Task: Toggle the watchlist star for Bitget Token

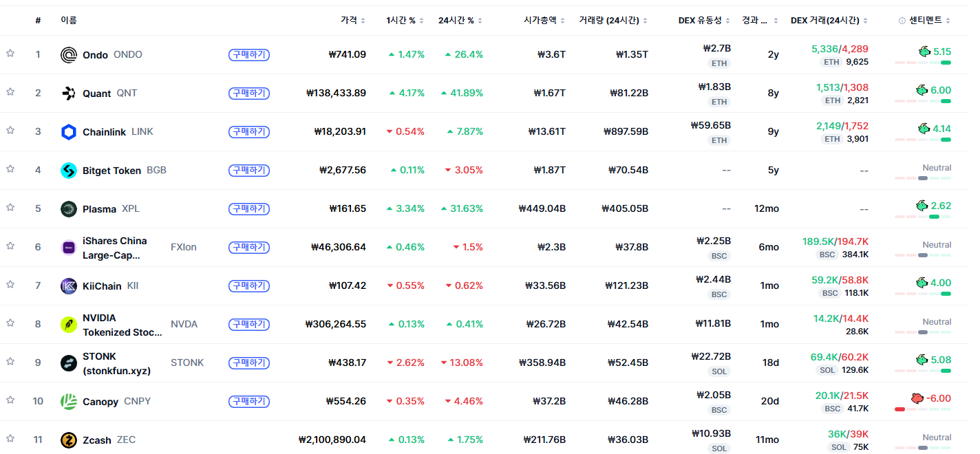Action: pyautogui.click(x=10, y=169)
